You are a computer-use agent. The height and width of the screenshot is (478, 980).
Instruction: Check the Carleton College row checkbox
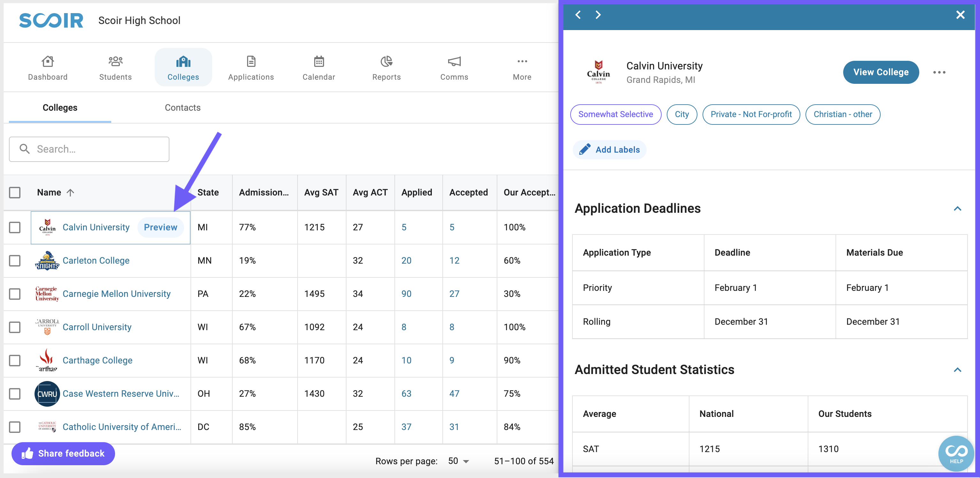15,260
